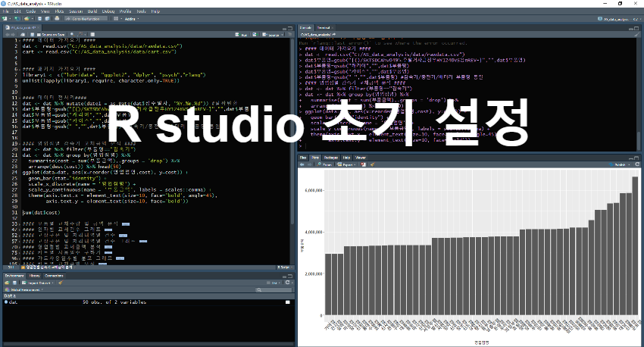Click the Publish button in Plots pane
644x347 pixels.
coord(618,164)
